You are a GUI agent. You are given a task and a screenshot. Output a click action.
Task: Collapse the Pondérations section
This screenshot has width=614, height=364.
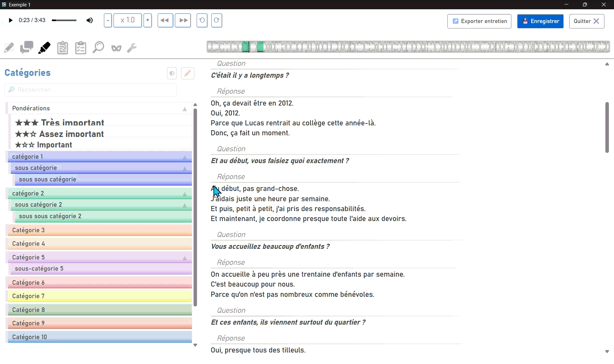[185, 109]
